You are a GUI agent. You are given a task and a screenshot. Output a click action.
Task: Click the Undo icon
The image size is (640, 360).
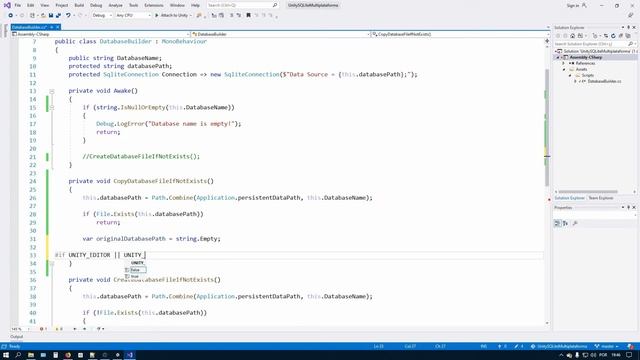[68, 16]
